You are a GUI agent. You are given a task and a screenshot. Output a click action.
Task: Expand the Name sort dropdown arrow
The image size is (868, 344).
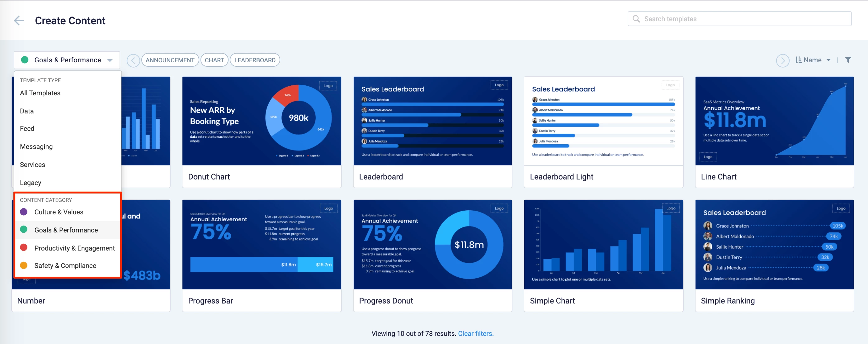828,60
